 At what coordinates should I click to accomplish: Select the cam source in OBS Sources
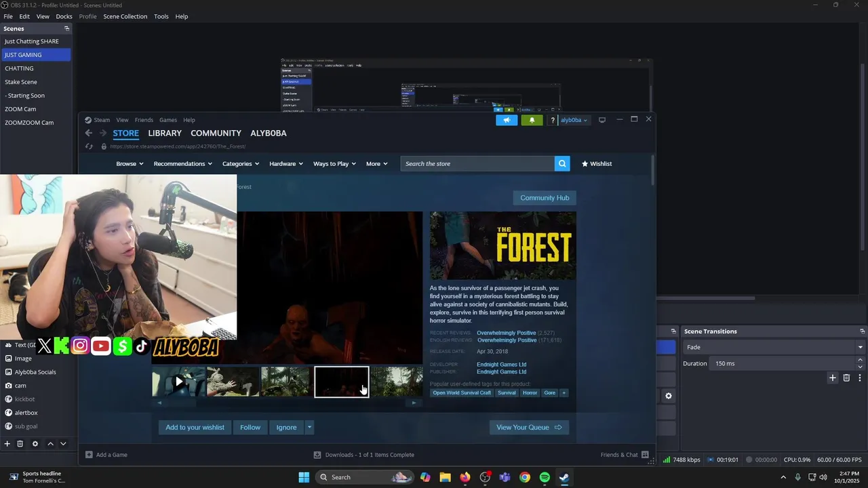click(20, 386)
